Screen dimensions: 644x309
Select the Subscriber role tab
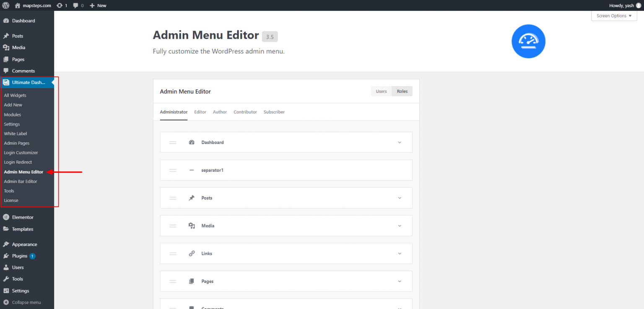[274, 112]
